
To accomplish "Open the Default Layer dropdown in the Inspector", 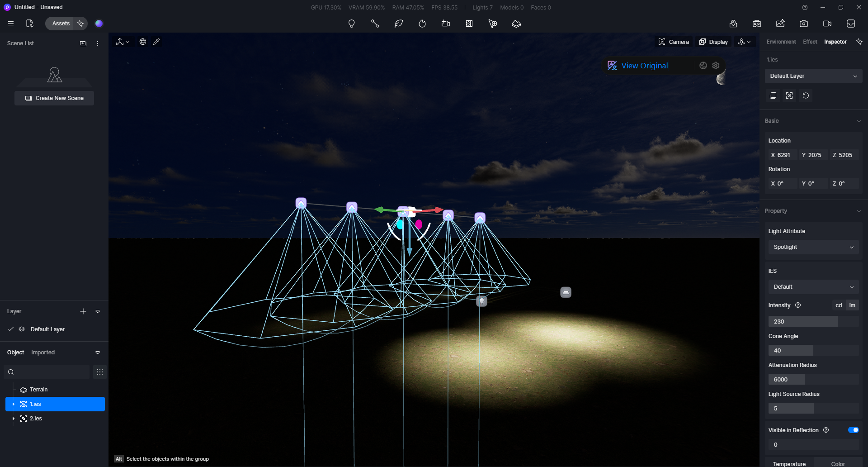I will (x=814, y=76).
